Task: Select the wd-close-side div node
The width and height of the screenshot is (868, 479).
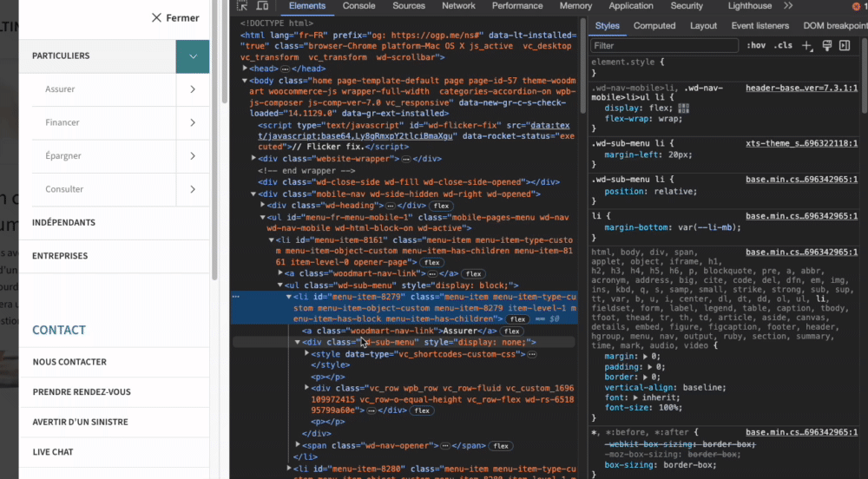Action: click(409, 182)
